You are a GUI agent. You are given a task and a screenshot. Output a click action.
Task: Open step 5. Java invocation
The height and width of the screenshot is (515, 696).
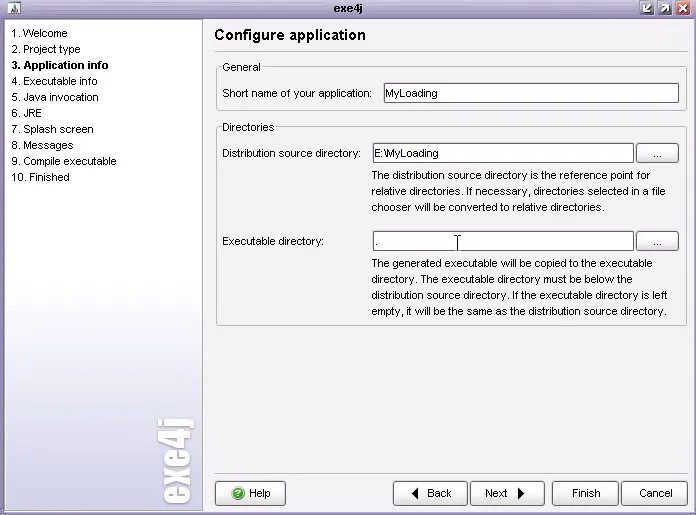[x=55, y=97]
